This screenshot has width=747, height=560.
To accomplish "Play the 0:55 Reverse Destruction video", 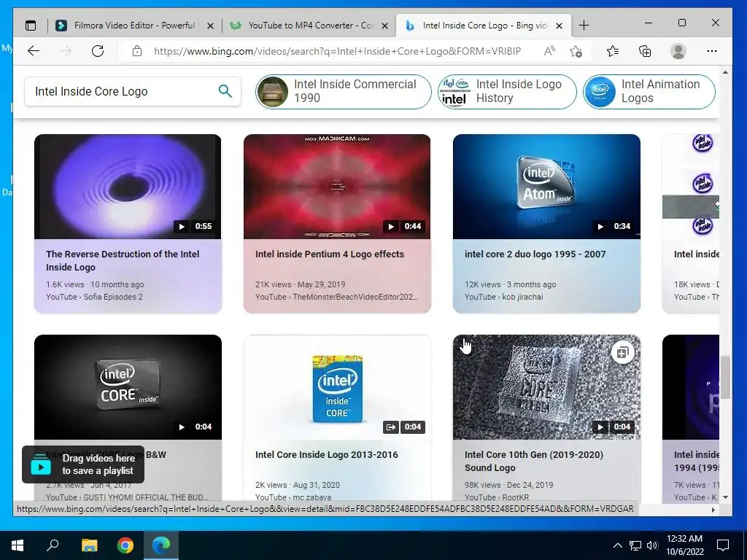I will click(x=182, y=226).
